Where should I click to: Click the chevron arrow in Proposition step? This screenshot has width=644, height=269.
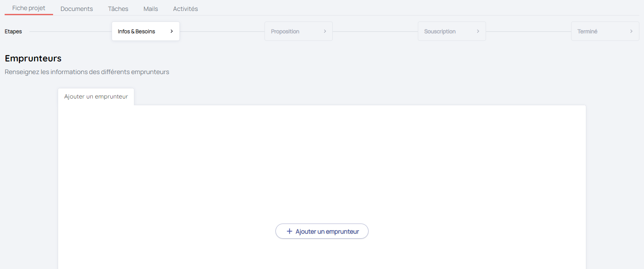tap(325, 32)
